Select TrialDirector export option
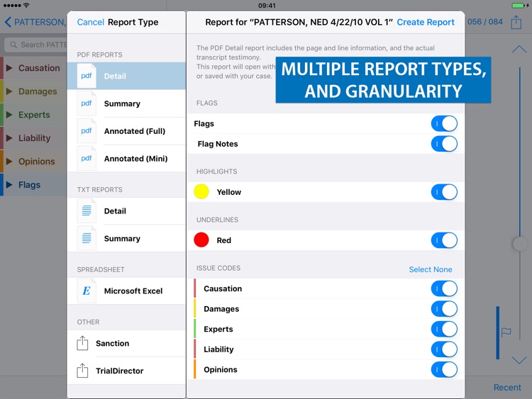 tap(126, 371)
